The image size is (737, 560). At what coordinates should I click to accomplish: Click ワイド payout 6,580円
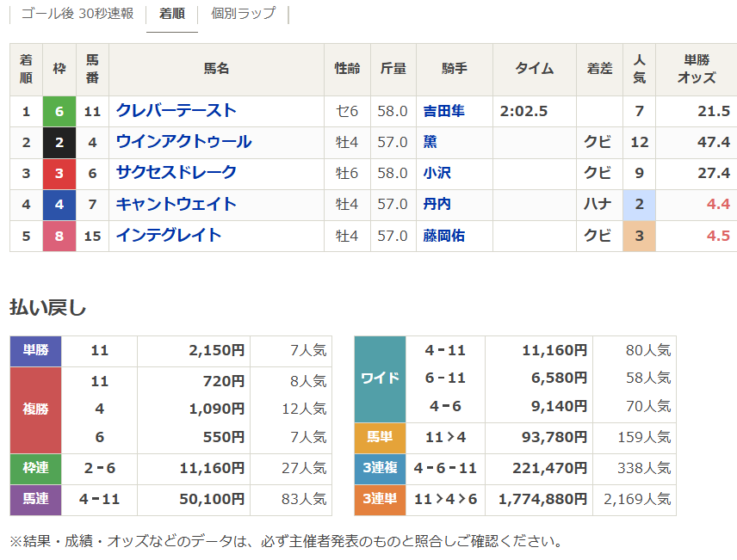tap(560, 378)
